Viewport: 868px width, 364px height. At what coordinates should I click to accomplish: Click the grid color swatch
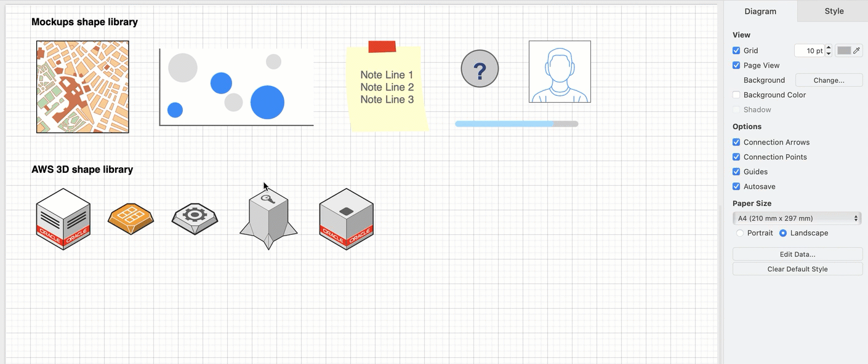coord(844,50)
